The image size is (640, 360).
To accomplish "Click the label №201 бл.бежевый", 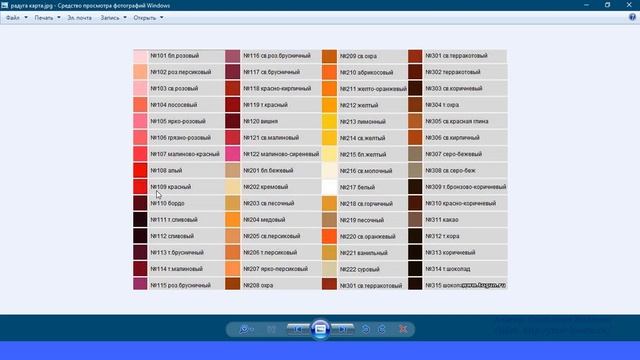I will (x=268, y=171).
